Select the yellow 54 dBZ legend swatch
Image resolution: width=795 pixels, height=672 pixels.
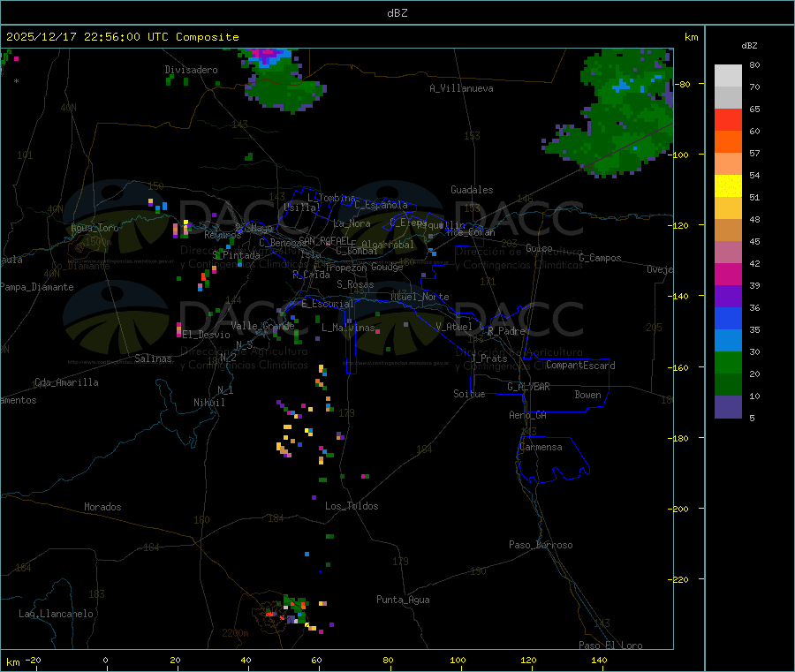[x=728, y=186]
